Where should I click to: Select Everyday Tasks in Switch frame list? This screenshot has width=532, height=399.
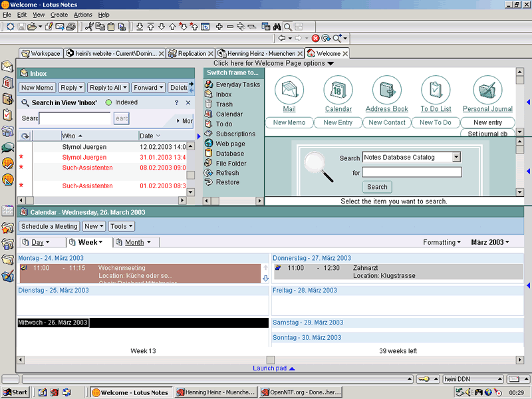pos(238,84)
